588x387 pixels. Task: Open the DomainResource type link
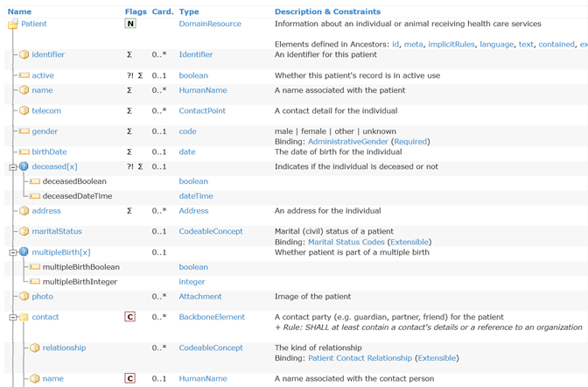tap(209, 25)
